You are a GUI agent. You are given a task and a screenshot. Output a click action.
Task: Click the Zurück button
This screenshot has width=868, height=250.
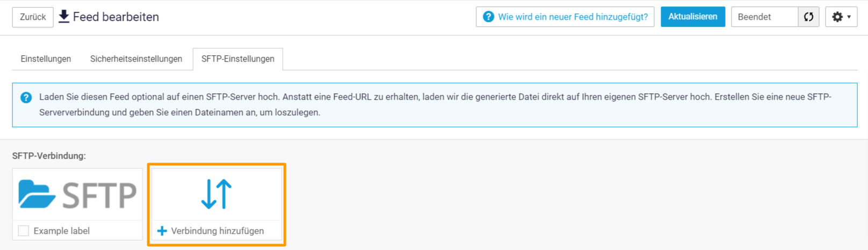point(33,17)
